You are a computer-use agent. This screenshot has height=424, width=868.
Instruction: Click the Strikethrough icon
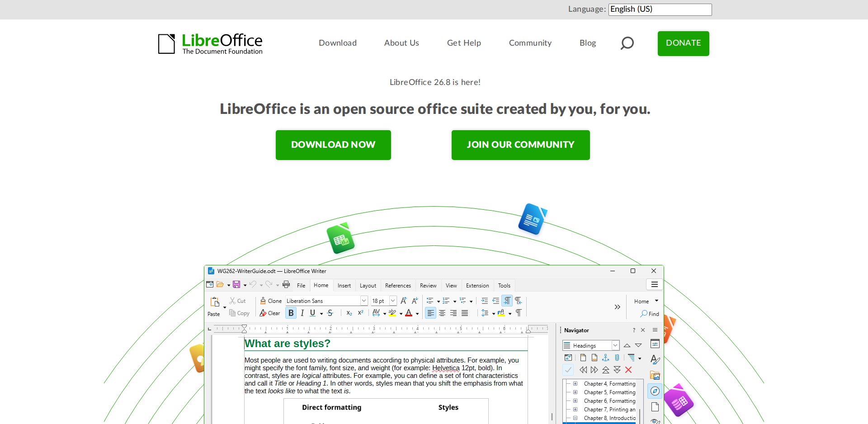[x=330, y=313]
